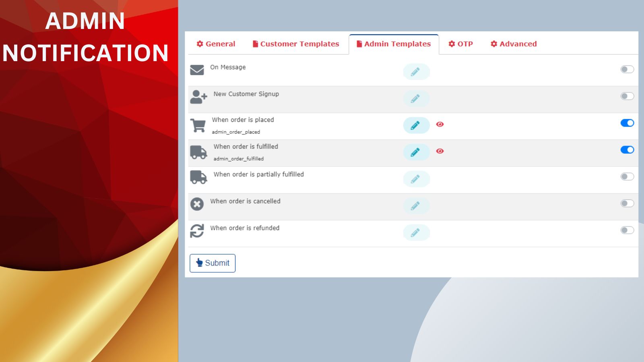Screen dimensions: 644x362
Task: Go to the Advanced tab
Action: [x=514, y=44]
